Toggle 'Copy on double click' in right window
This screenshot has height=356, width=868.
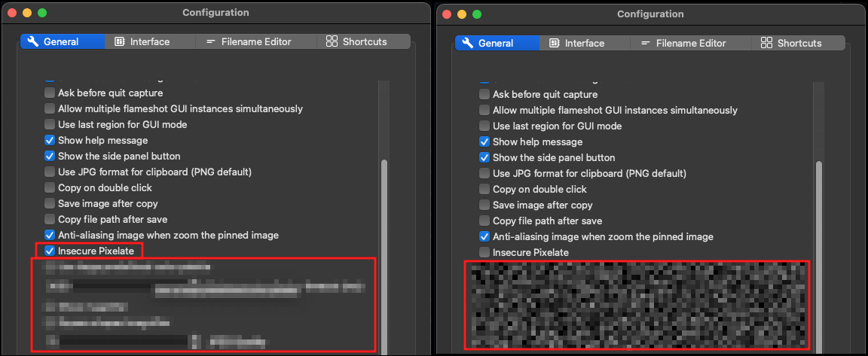click(484, 190)
